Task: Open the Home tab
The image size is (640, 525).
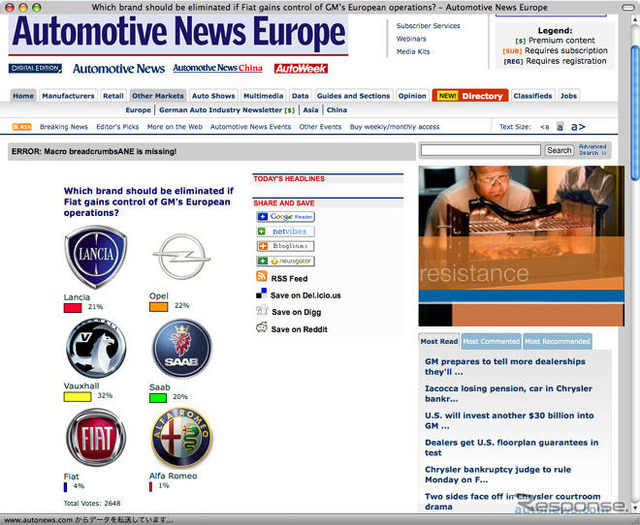Action: click(x=23, y=96)
